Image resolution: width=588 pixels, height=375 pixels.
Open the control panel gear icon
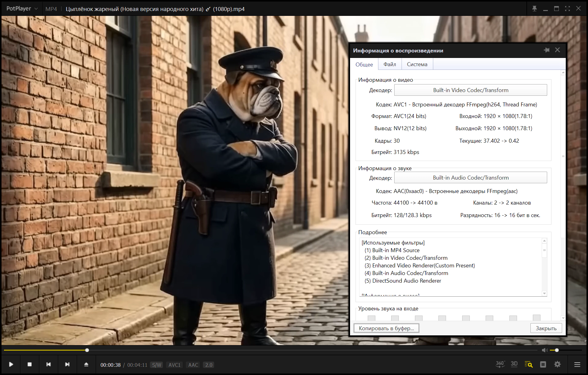coord(558,364)
